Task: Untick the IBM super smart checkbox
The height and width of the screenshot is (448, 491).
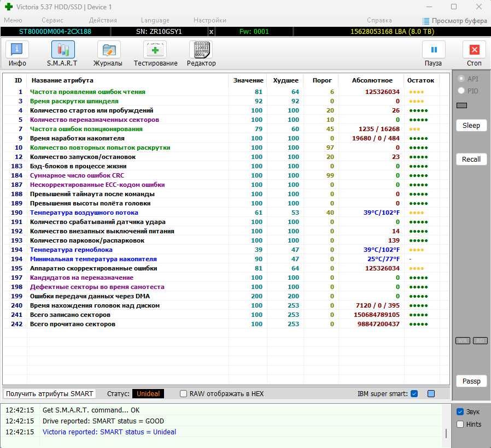Action: [x=414, y=393]
